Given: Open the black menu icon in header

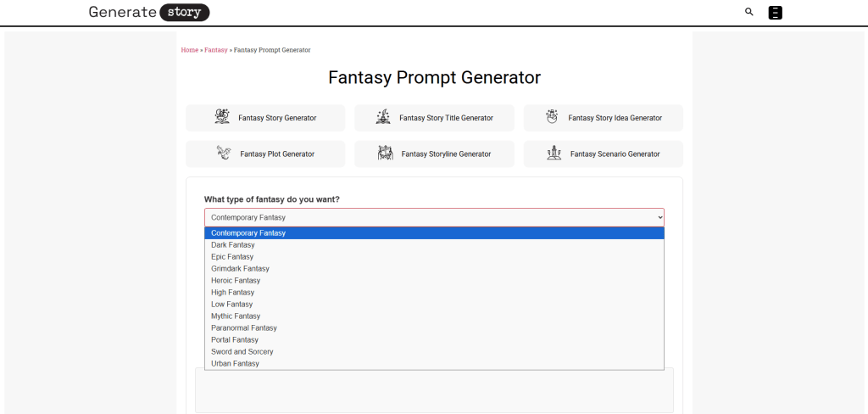Looking at the screenshot, I should [776, 12].
